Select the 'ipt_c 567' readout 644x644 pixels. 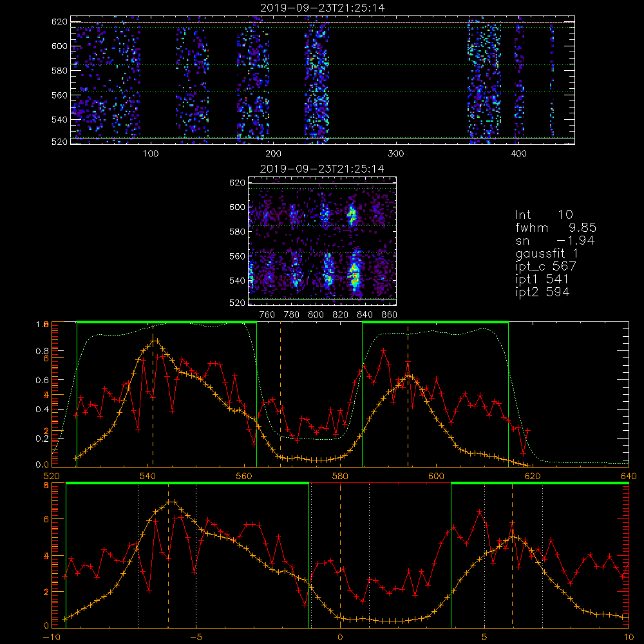coord(546,266)
